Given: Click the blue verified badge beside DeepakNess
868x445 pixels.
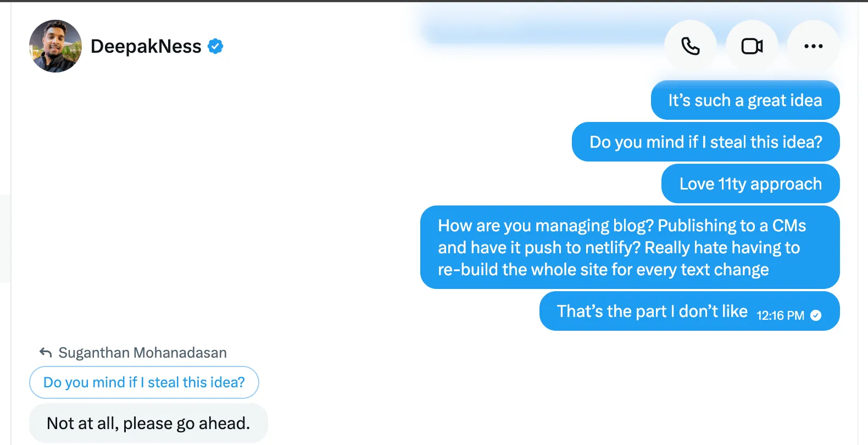Looking at the screenshot, I should click(215, 47).
